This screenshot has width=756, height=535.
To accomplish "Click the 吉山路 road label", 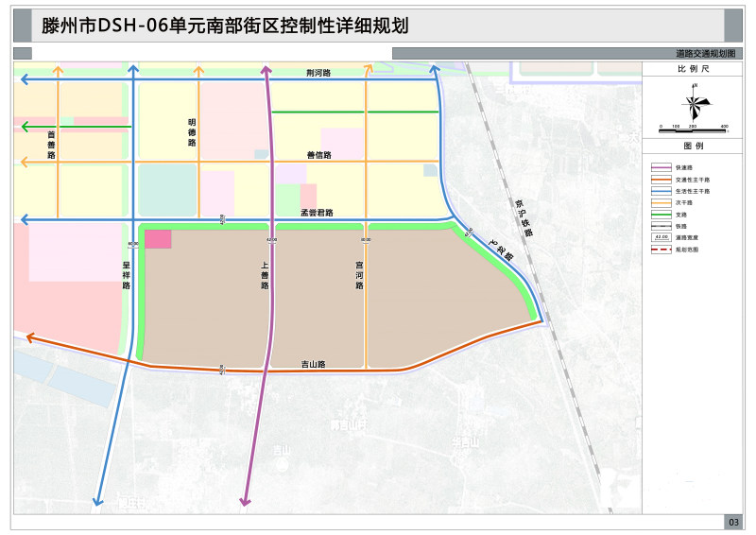I will tap(314, 364).
